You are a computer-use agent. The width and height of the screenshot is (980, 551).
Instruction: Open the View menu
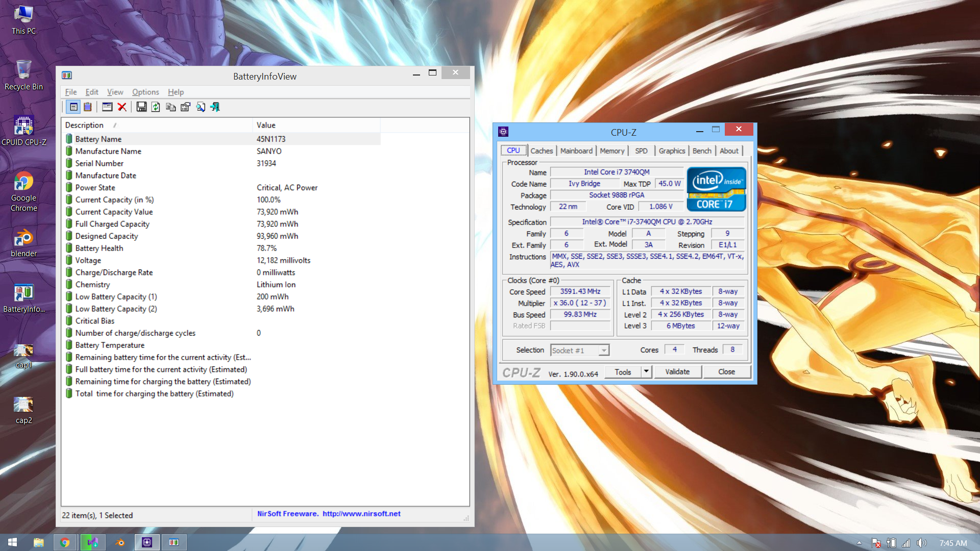tap(115, 92)
